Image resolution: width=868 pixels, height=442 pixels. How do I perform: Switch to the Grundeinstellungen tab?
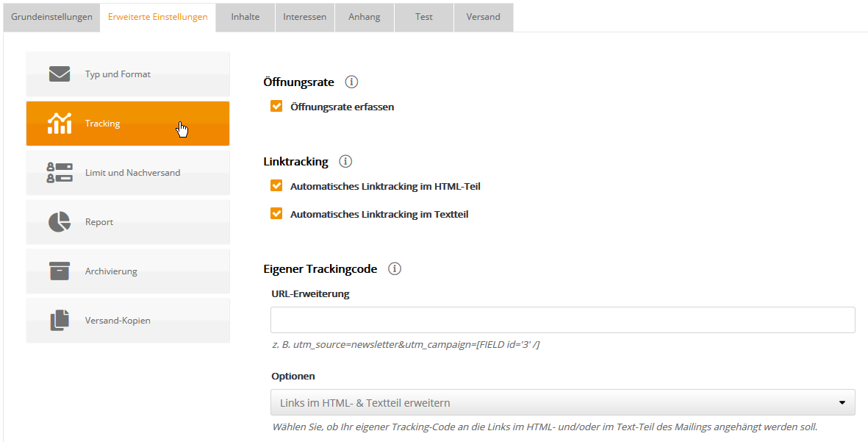(51, 17)
